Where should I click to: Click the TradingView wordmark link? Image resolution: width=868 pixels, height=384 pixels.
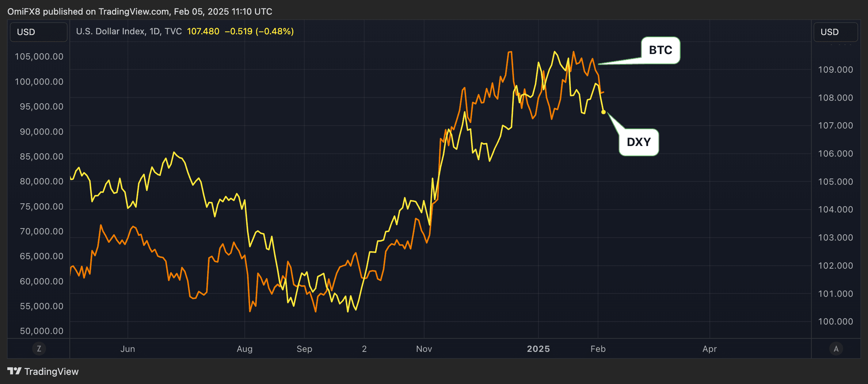52,372
